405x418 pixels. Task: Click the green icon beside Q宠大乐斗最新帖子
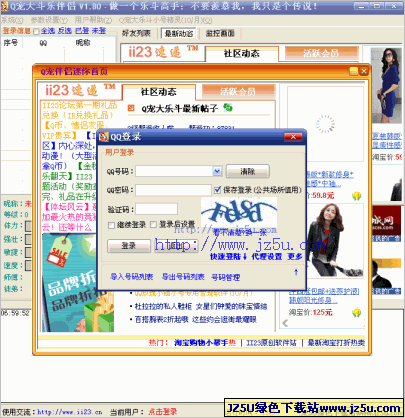coord(228,107)
